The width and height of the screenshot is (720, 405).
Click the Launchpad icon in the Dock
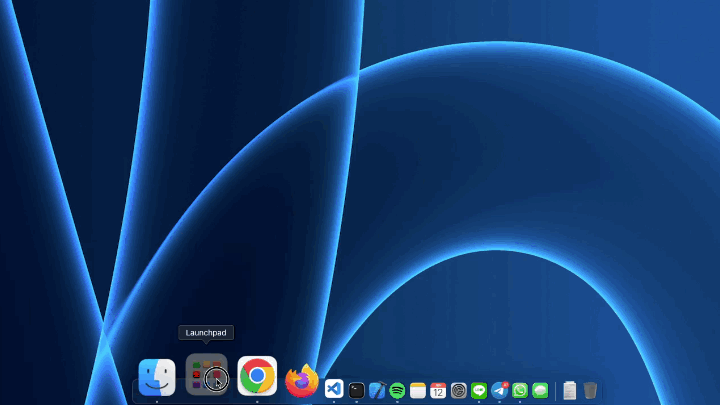[207, 376]
